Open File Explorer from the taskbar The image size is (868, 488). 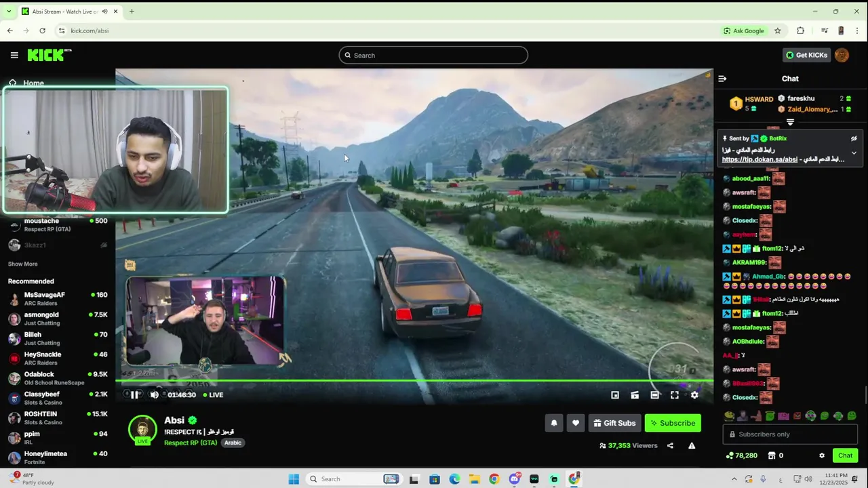(475, 479)
